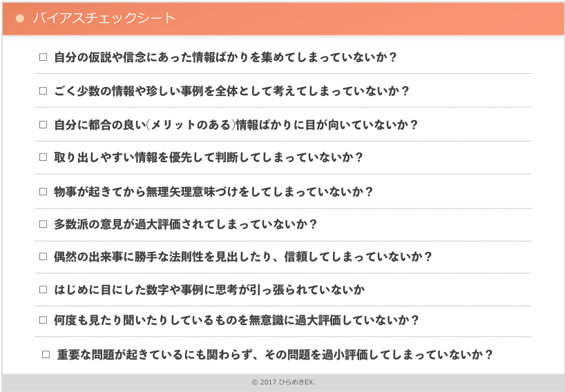Tick the checkbox for 物事が起きてから item
The image size is (565, 392).
point(43,191)
